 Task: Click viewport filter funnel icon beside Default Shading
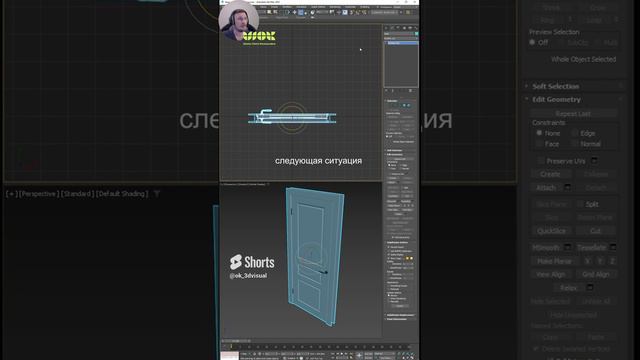157,194
